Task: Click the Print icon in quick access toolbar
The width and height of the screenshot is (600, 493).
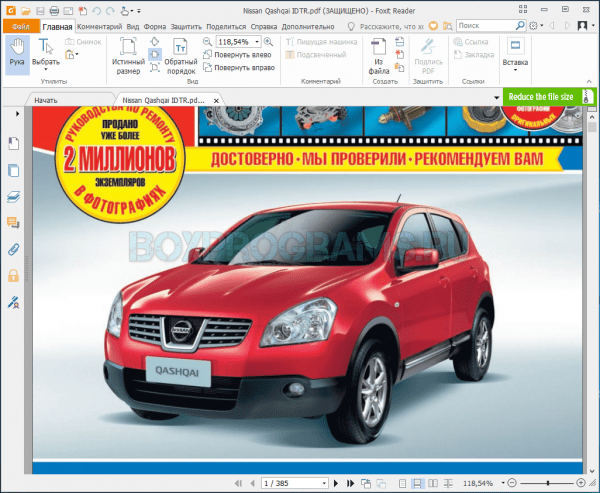Action: click(x=54, y=11)
